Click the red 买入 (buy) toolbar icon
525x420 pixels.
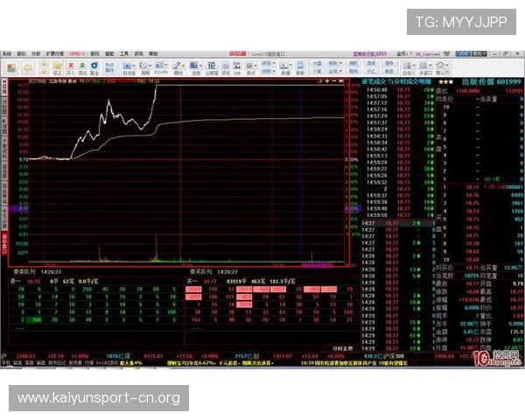click(70, 66)
